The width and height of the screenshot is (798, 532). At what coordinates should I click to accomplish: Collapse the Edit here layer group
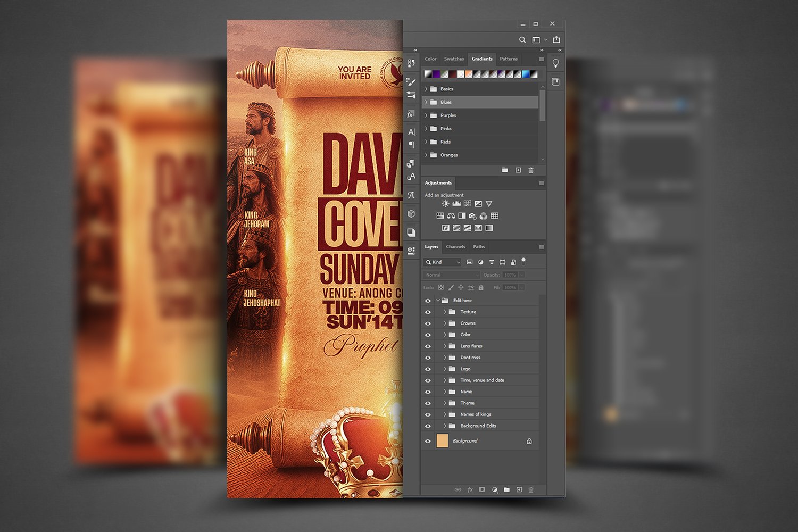pos(438,301)
